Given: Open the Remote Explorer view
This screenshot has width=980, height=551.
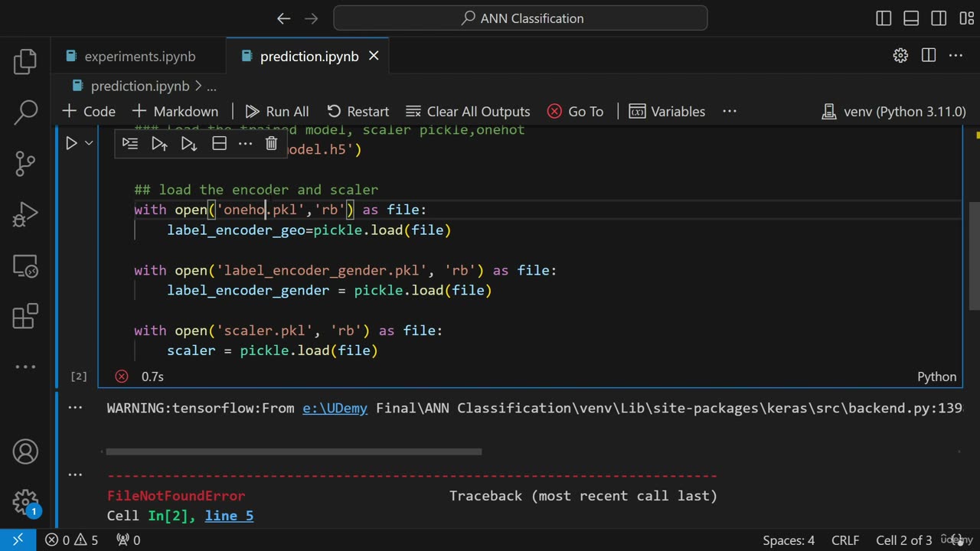Looking at the screenshot, I should (x=25, y=266).
